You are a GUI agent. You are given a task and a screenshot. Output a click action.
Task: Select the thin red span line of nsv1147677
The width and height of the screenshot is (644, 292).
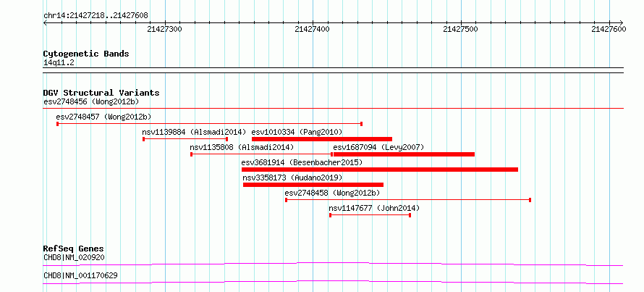370,215
